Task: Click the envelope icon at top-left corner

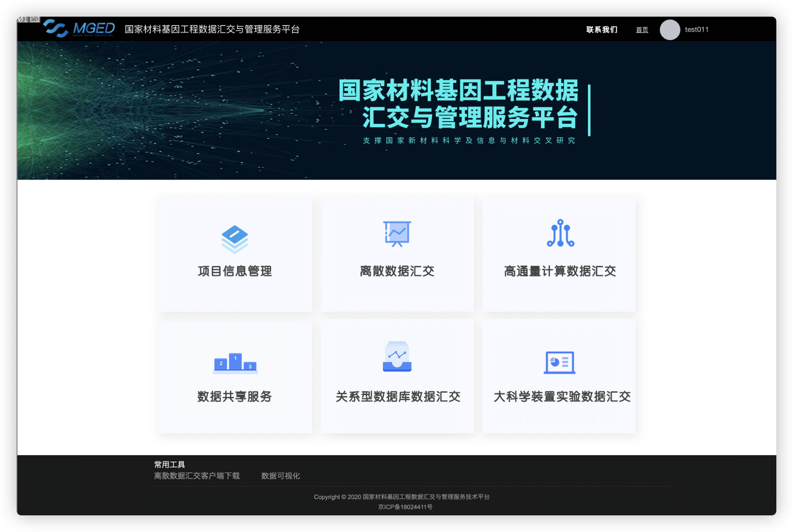Action: point(35,19)
